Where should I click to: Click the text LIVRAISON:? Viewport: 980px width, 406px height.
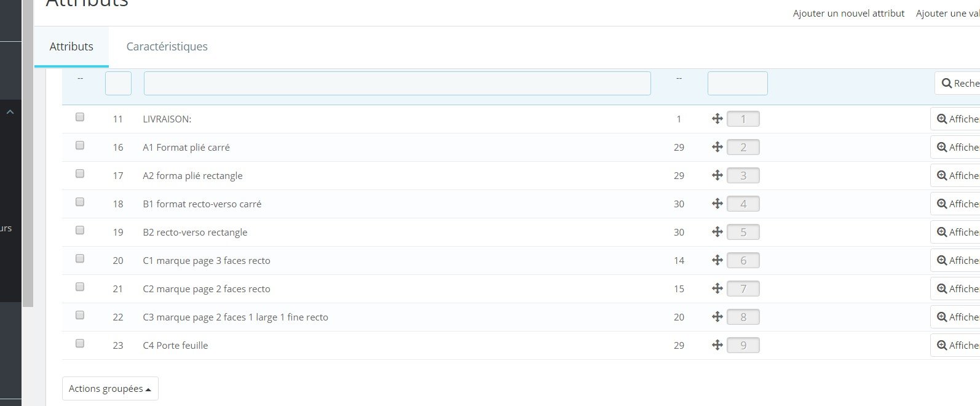click(x=167, y=119)
